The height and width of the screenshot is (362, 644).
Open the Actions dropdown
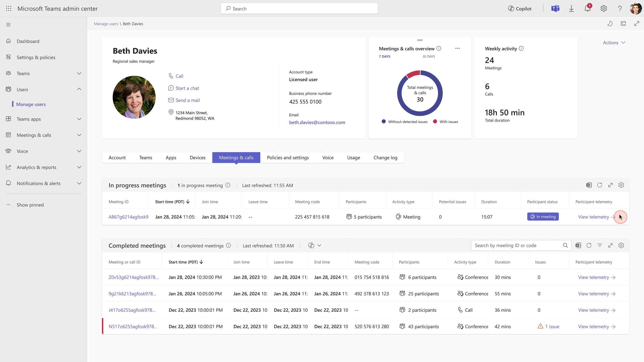614,42
